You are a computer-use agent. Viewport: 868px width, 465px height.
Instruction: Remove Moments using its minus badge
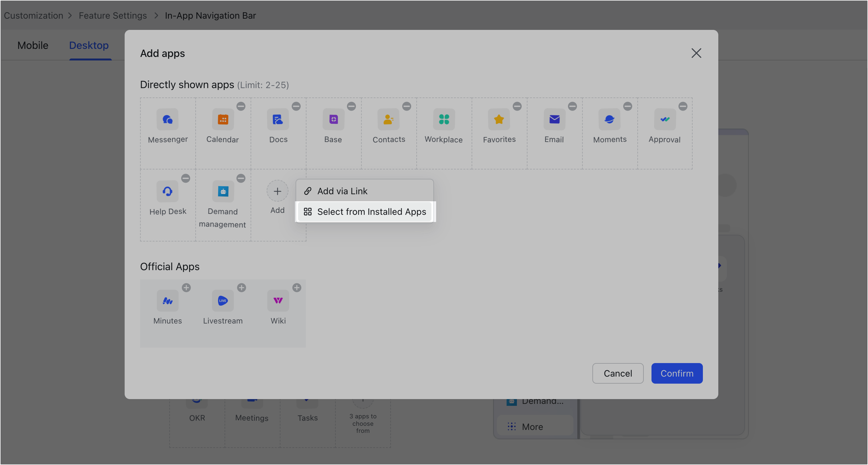click(628, 106)
